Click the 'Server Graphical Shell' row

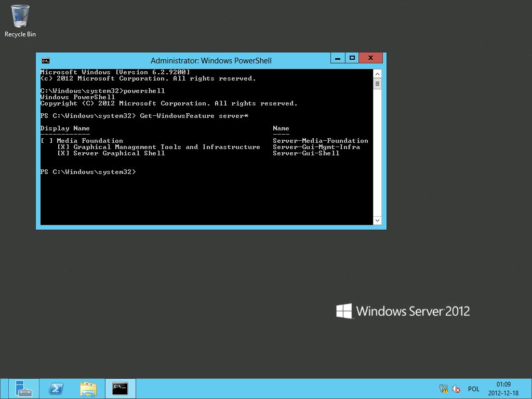click(198, 153)
